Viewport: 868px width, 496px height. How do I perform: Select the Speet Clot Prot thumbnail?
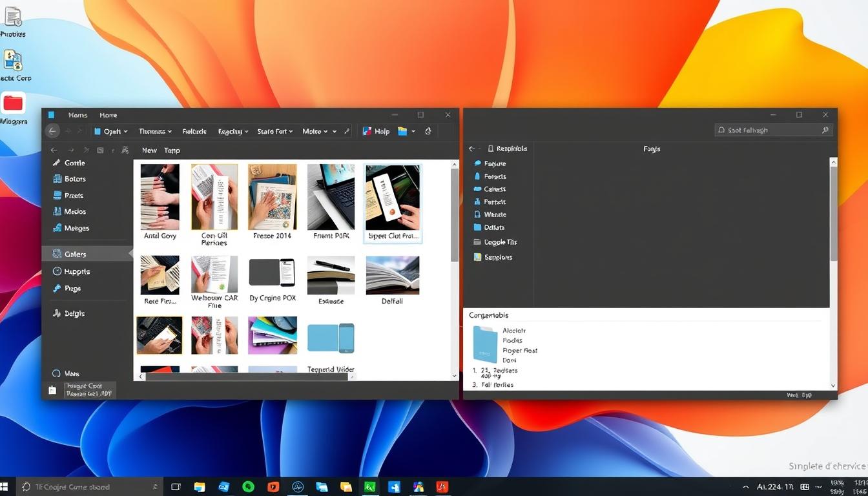(393, 197)
